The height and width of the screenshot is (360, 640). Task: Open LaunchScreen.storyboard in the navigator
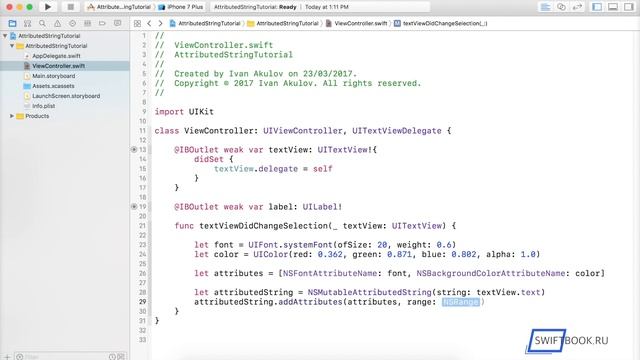click(66, 96)
